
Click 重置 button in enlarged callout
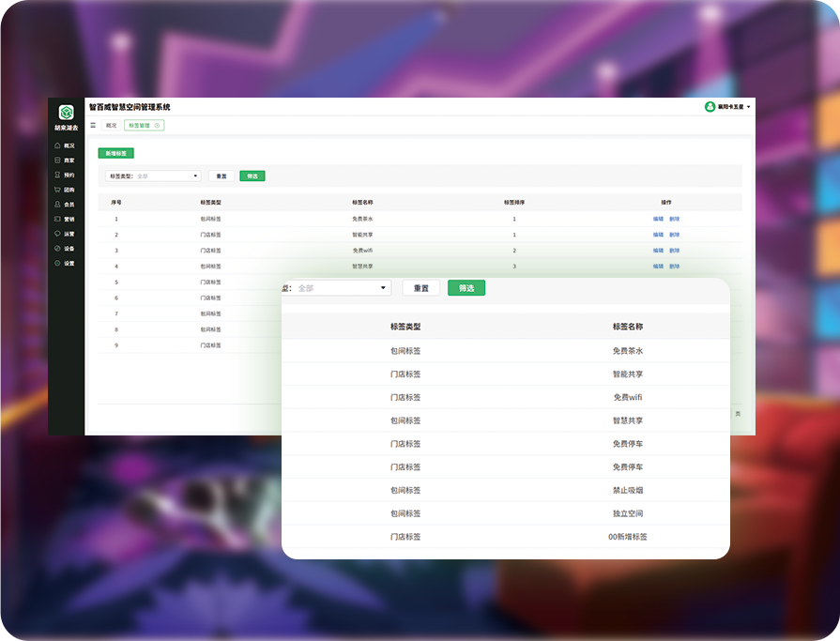pos(421,288)
